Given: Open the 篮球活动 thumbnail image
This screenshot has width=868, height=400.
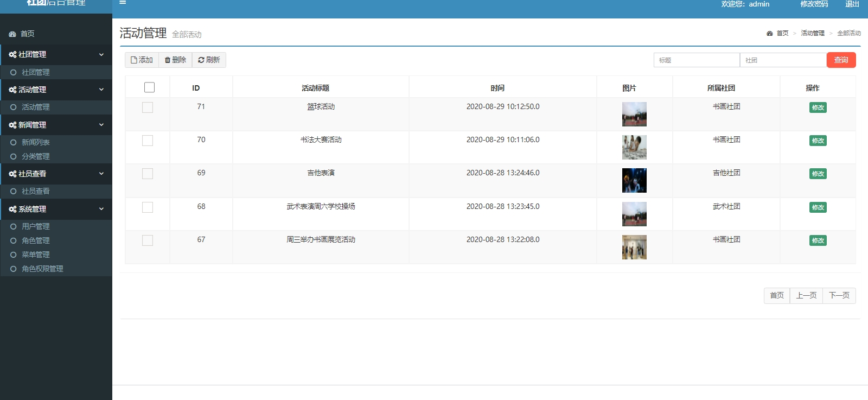Looking at the screenshot, I should click(x=634, y=114).
